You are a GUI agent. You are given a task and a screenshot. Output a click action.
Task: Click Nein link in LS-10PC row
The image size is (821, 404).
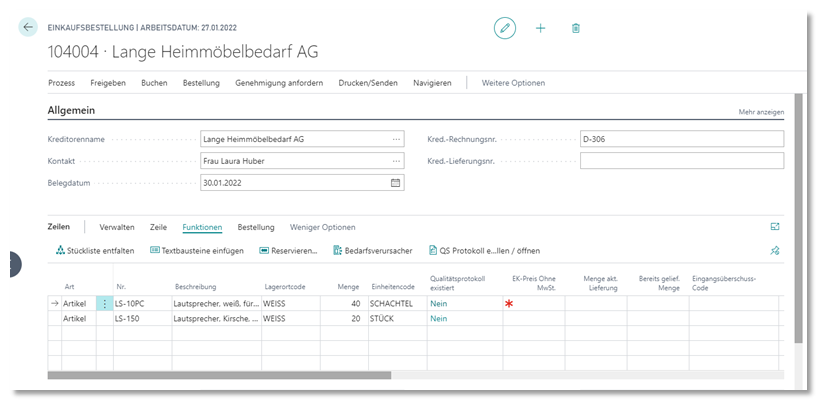click(x=439, y=304)
